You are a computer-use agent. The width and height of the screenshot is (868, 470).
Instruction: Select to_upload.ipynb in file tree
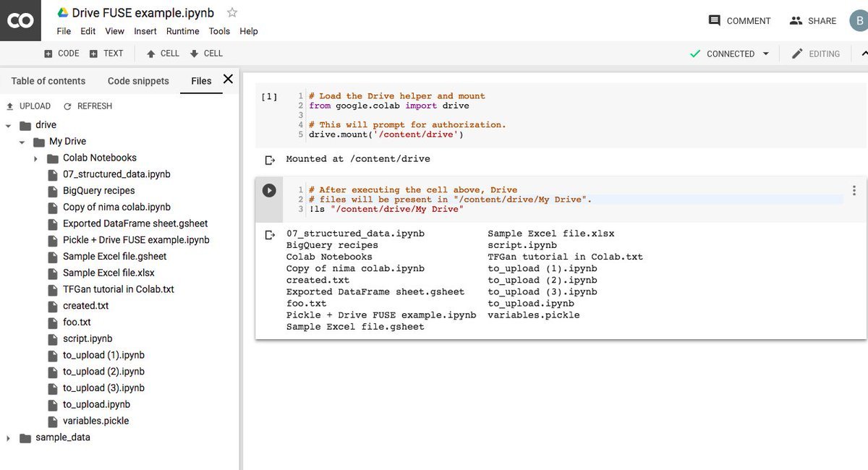pyautogui.click(x=96, y=405)
